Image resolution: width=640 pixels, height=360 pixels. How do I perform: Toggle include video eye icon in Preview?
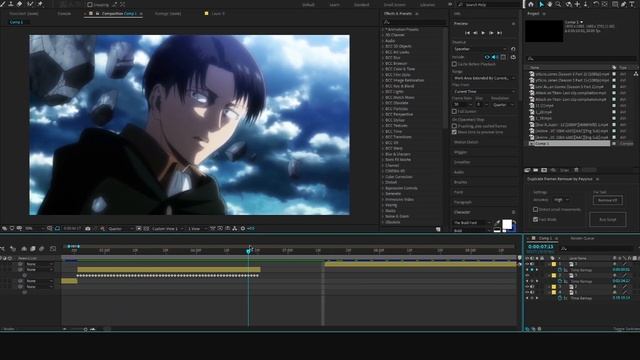487,57
